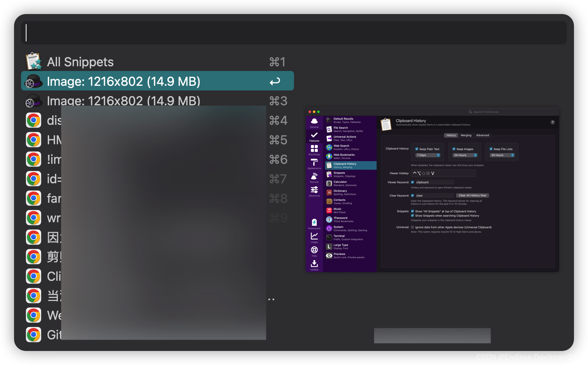Select Terminal in the features list

pos(351,237)
